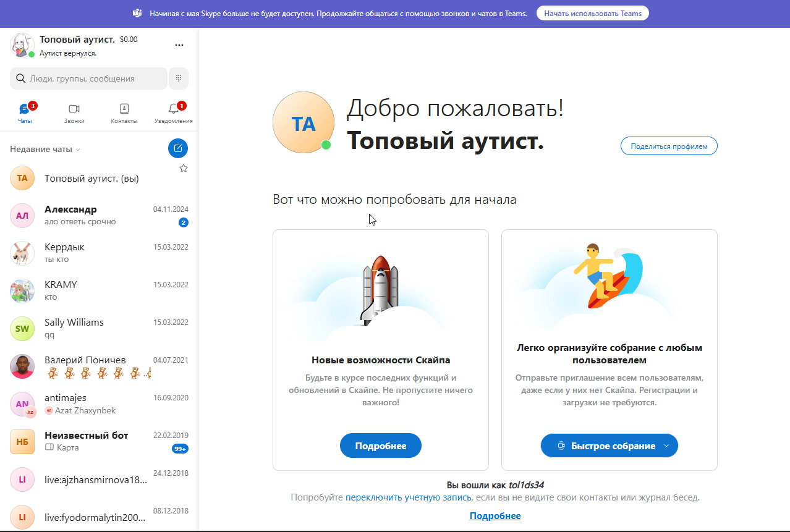The width and height of the screenshot is (790, 532).
Task: Star the Топовый аутист chat as favorite
Action: 184,168
